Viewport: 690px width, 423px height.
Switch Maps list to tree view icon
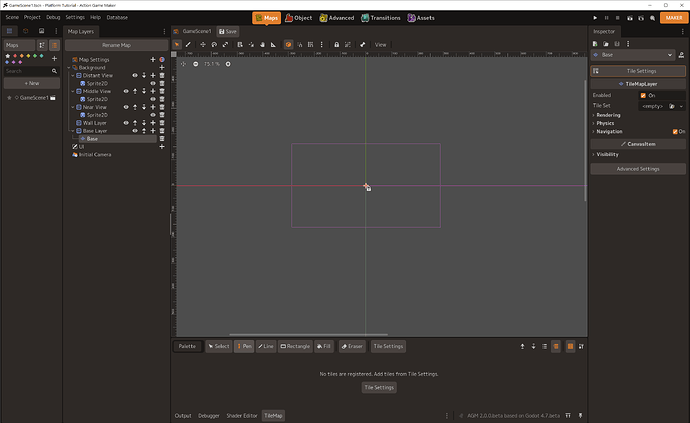[x=42, y=45]
